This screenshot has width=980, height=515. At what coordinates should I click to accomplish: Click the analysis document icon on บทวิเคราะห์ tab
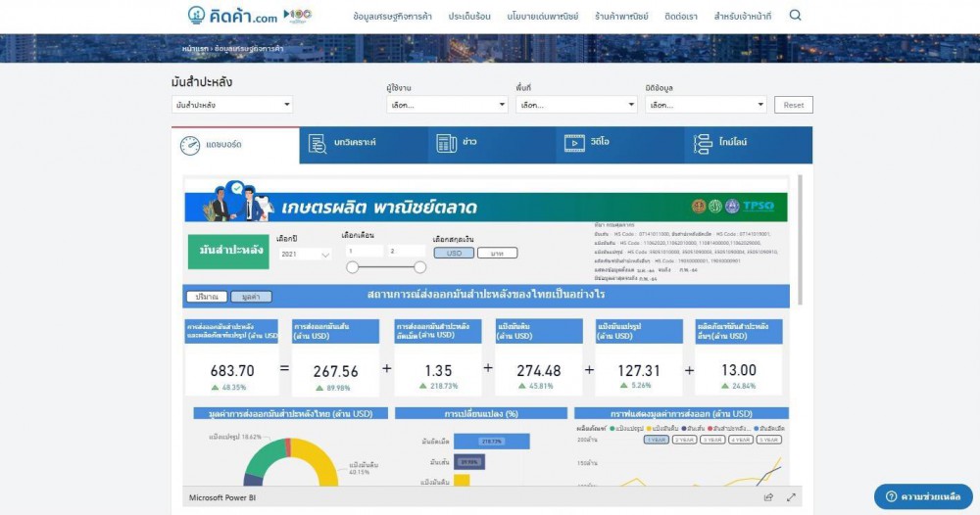click(x=318, y=144)
